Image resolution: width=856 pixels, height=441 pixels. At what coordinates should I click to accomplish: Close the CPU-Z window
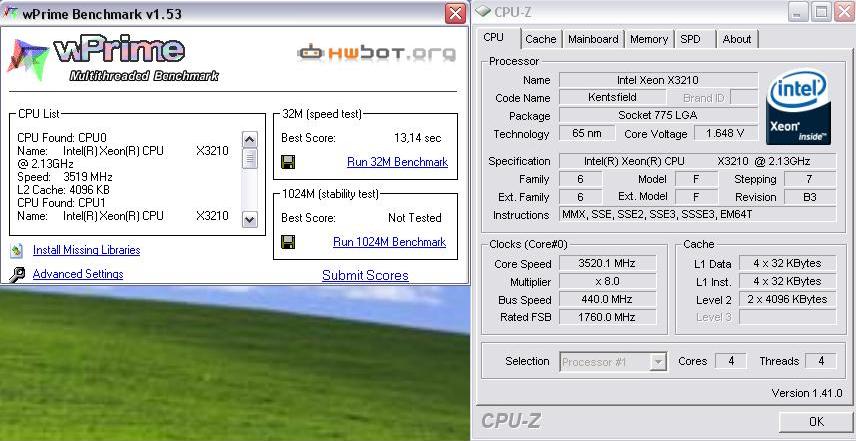click(844, 11)
